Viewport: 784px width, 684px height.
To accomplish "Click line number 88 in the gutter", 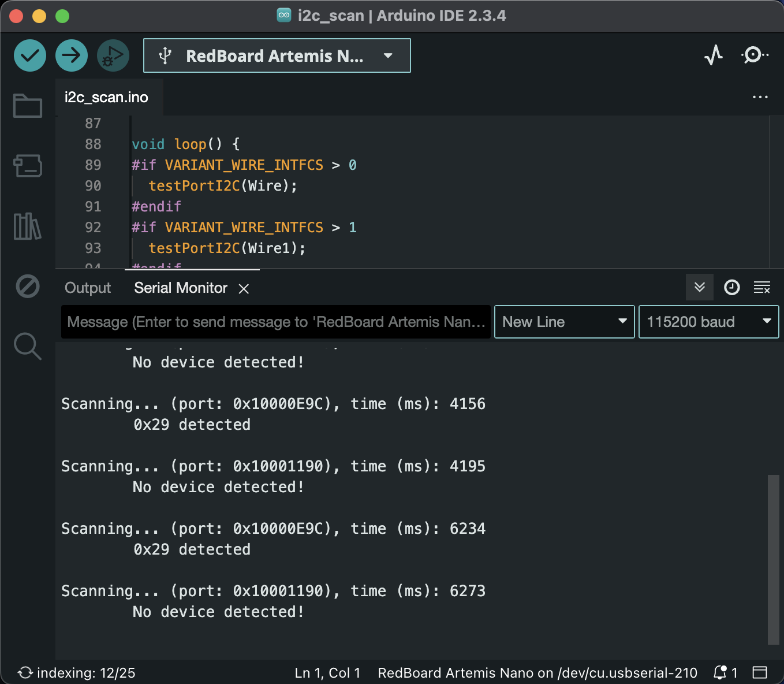I will pyautogui.click(x=93, y=144).
